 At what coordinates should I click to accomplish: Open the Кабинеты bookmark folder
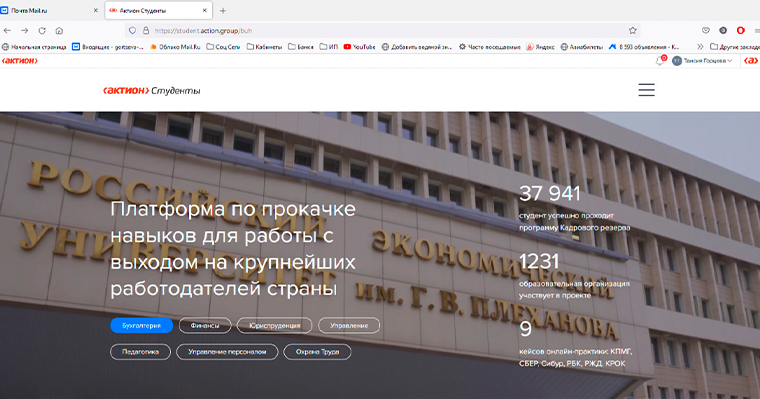pyautogui.click(x=265, y=47)
